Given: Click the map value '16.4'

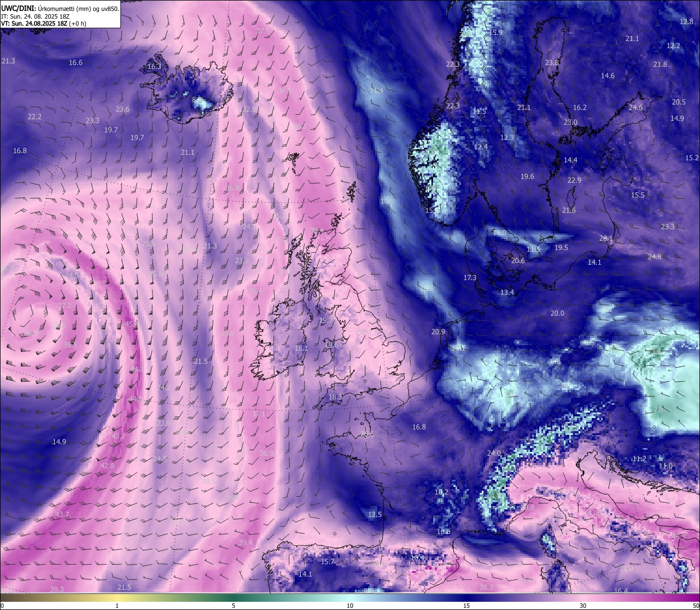Looking at the screenshot, I should click(x=621, y=591).
